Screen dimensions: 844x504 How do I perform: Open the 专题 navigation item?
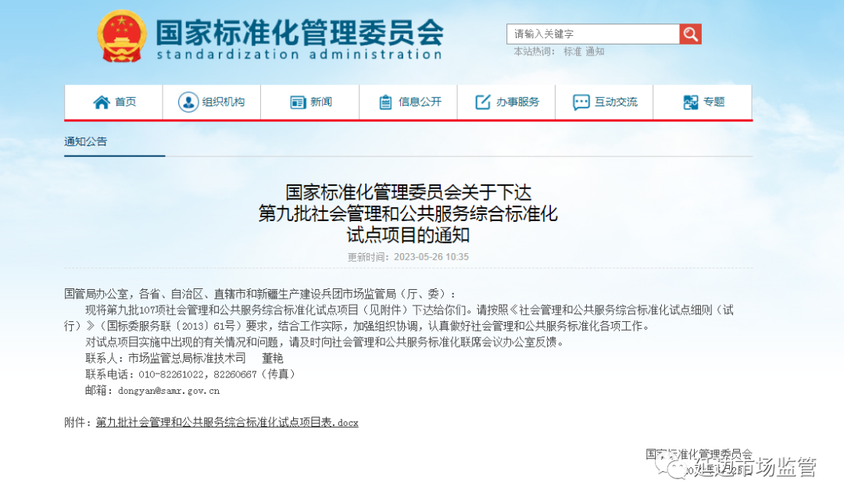pos(703,102)
